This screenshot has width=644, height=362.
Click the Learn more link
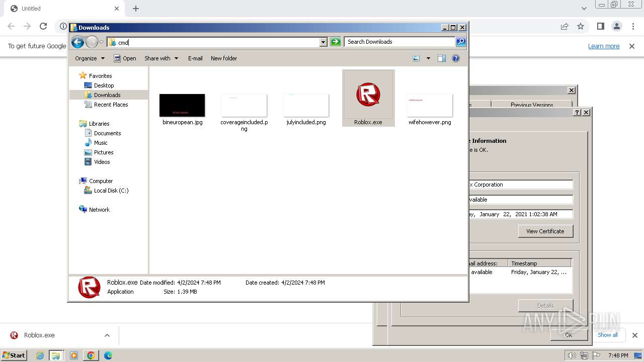(x=604, y=46)
